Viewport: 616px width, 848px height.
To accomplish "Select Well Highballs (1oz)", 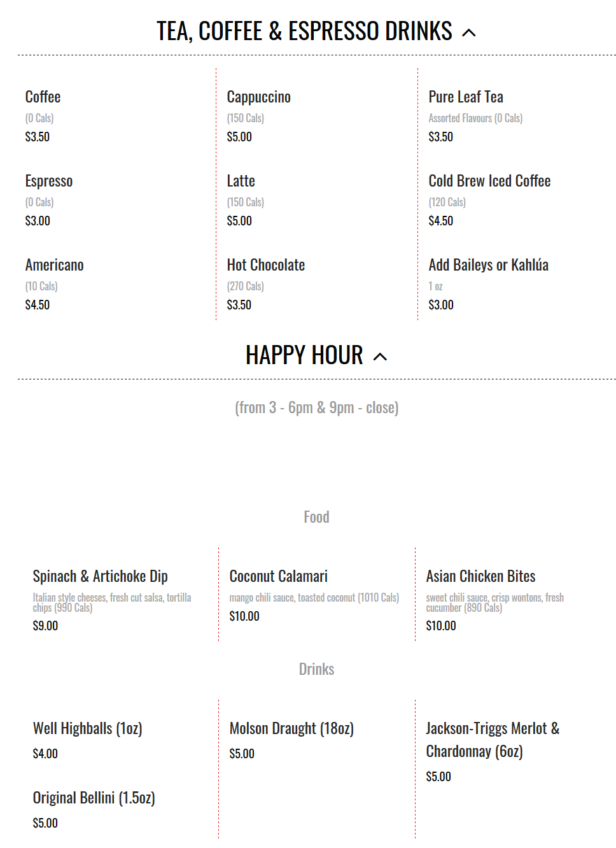I will pyautogui.click(x=88, y=728).
